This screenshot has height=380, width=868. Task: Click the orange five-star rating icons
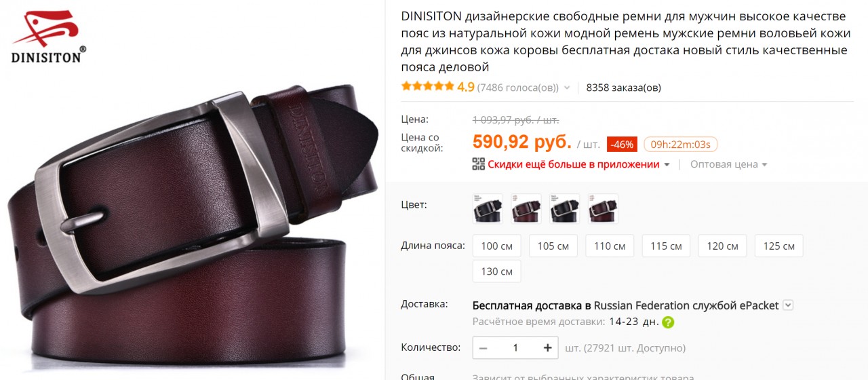(x=427, y=86)
